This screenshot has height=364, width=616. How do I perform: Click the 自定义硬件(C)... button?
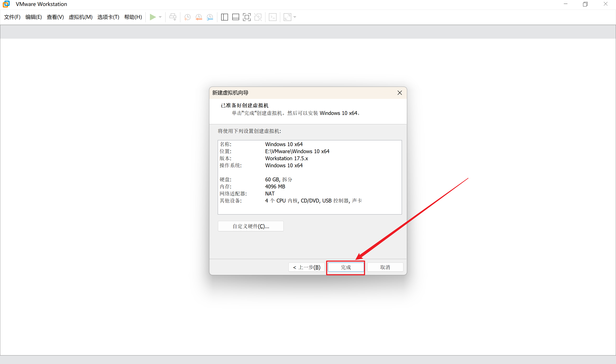(251, 226)
